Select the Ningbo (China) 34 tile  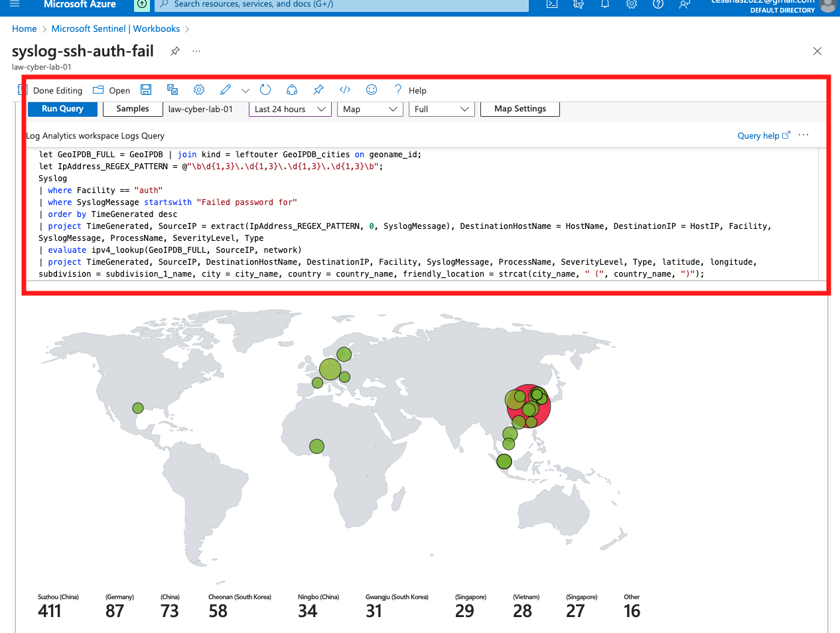[318, 606]
